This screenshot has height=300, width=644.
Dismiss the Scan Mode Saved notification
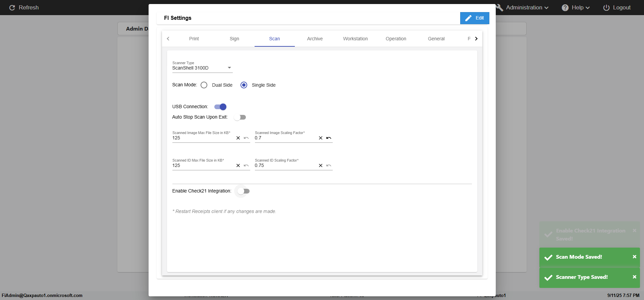634,257
